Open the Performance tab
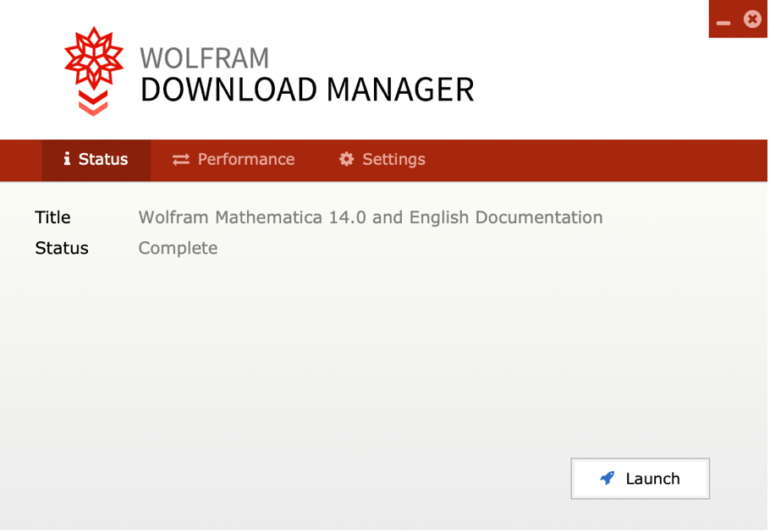Screen dimensions: 781x532 [x=234, y=160]
